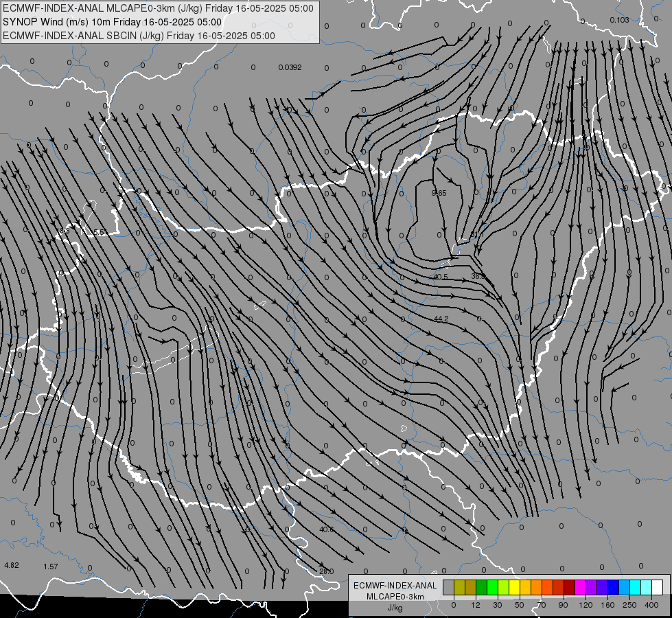Click the map value '40.5'

441,277
